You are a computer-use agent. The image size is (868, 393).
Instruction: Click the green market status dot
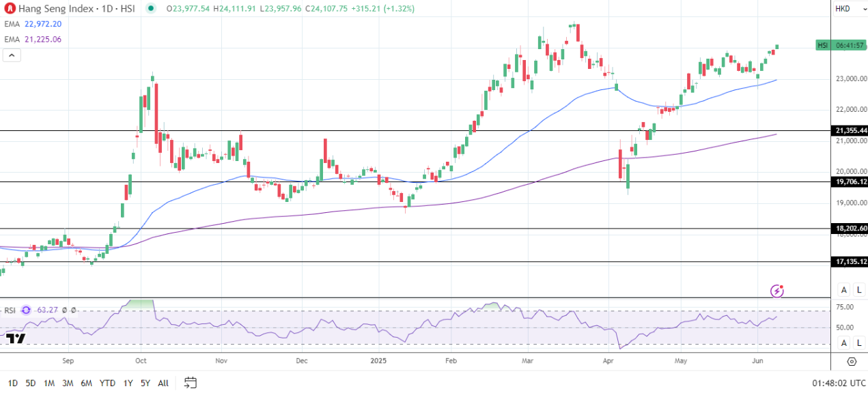(x=151, y=8)
